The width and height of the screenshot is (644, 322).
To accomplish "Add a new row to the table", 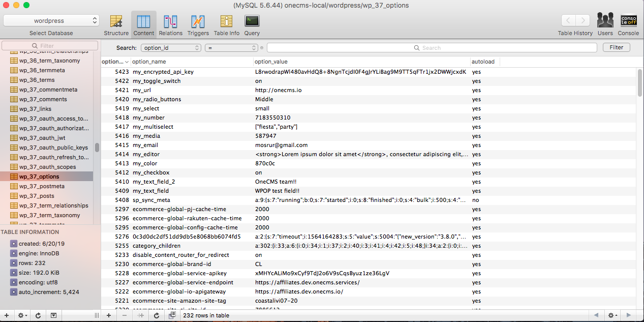I will pos(108,315).
